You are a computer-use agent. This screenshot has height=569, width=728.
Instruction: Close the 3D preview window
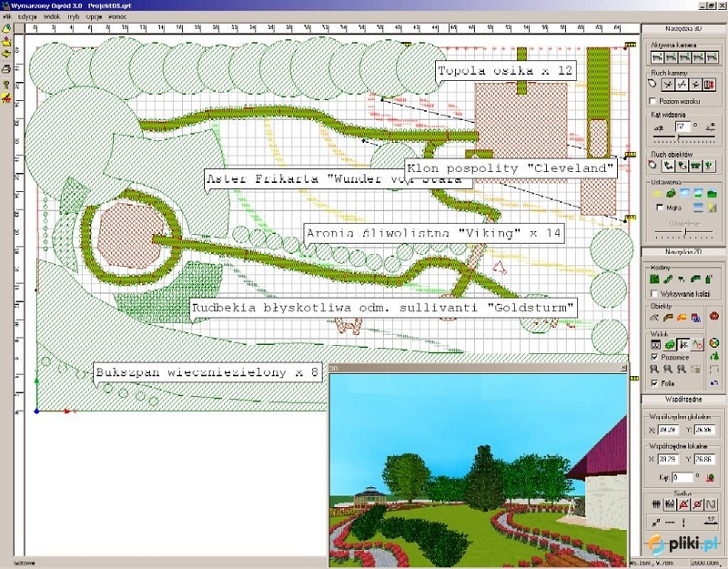(623, 368)
